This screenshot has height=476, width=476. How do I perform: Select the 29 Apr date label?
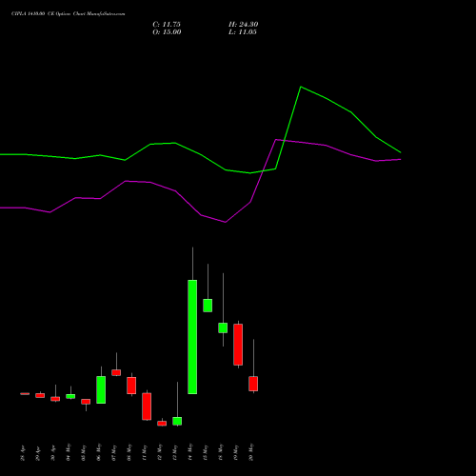point(38,453)
